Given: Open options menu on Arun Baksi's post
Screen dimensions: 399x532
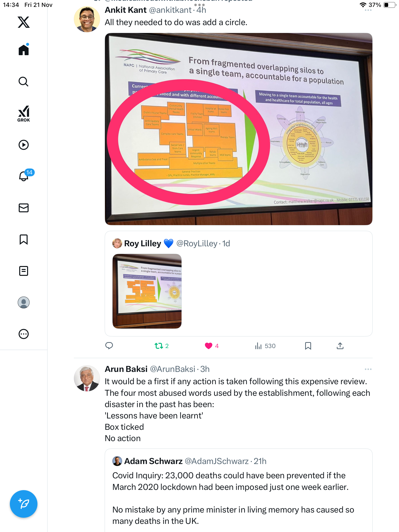Looking at the screenshot, I should pos(368,369).
